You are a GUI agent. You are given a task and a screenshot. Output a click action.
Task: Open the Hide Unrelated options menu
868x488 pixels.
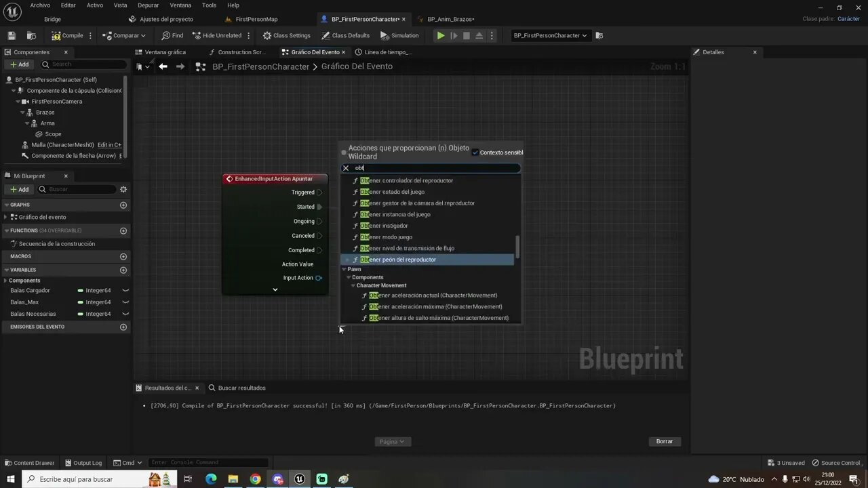tap(248, 35)
